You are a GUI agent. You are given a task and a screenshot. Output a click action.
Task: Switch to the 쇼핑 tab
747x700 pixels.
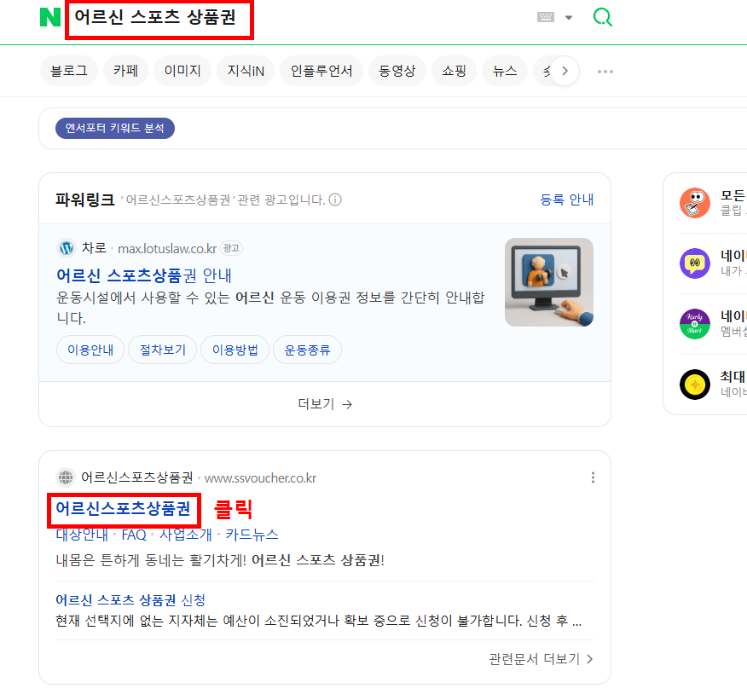[454, 71]
